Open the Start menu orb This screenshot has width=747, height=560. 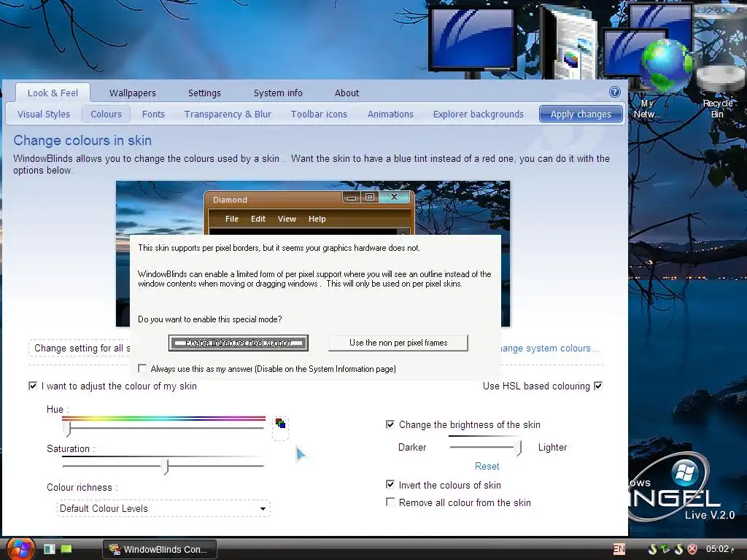[20, 548]
